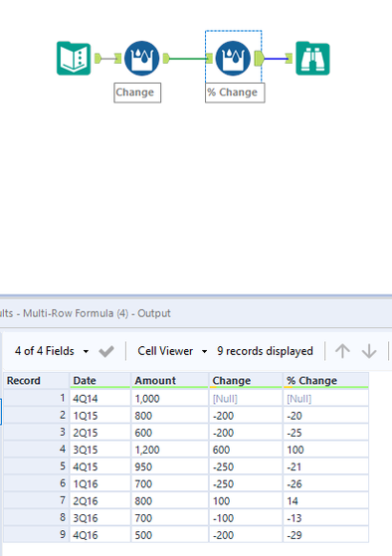The width and height of the screenshot is (392, 556).
Task: Select the -21 % Change cell
Action: [325, 466]
